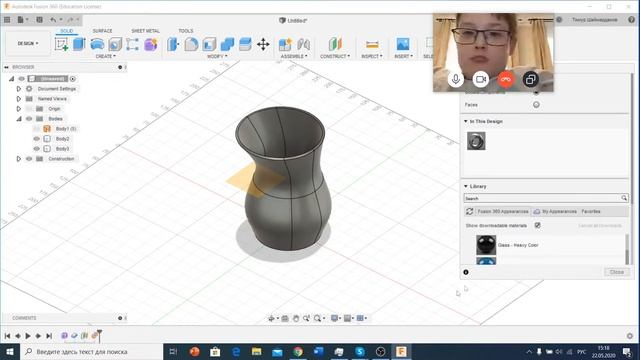Expand the Origin tree node

click(19, 109)
